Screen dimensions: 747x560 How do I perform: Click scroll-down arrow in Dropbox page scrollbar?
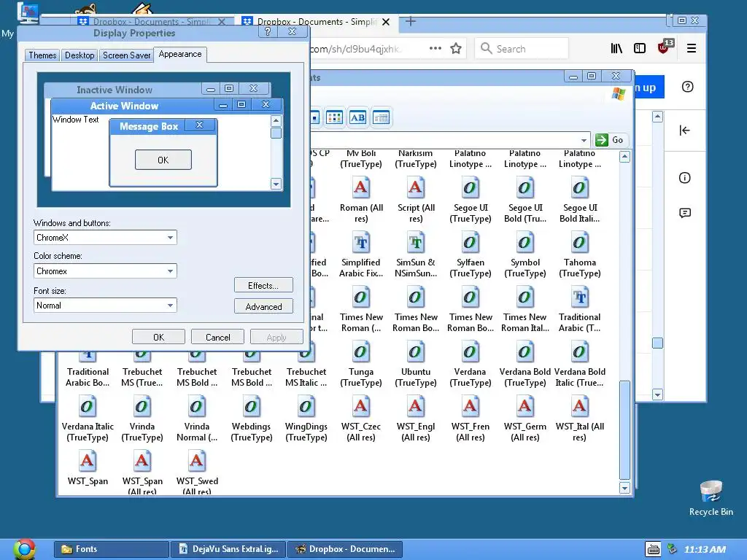point(657,394)
